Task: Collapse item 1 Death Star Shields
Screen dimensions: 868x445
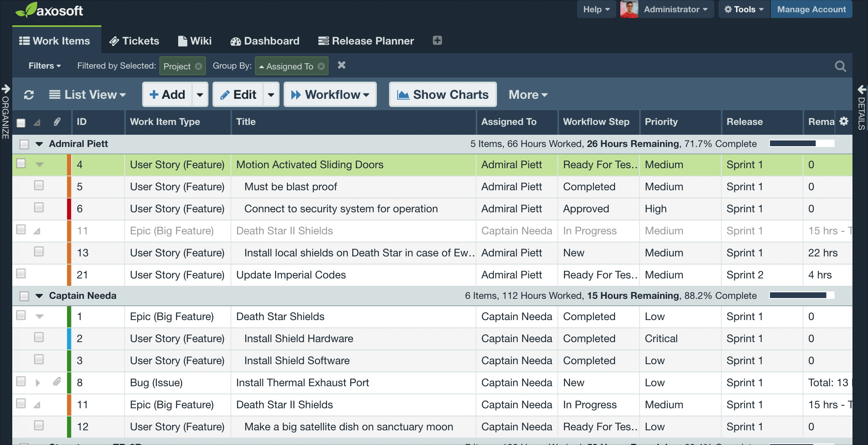Action: (39, 316)
